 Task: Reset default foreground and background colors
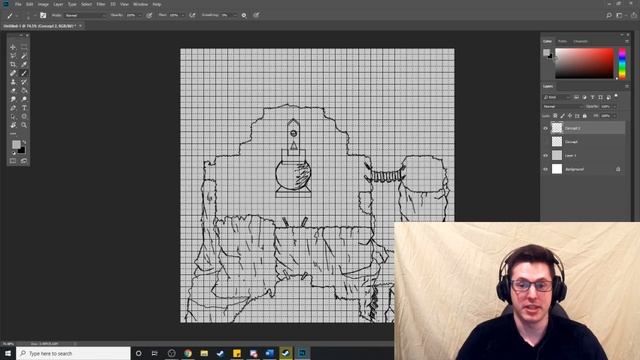(13, 153)
